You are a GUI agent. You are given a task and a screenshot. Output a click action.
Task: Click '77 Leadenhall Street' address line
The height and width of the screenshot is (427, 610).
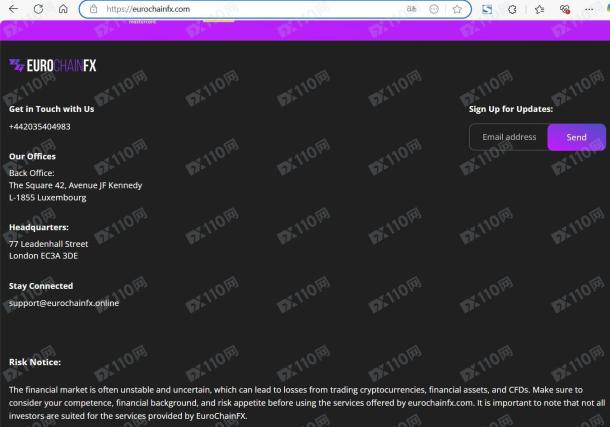pos(49,244)
